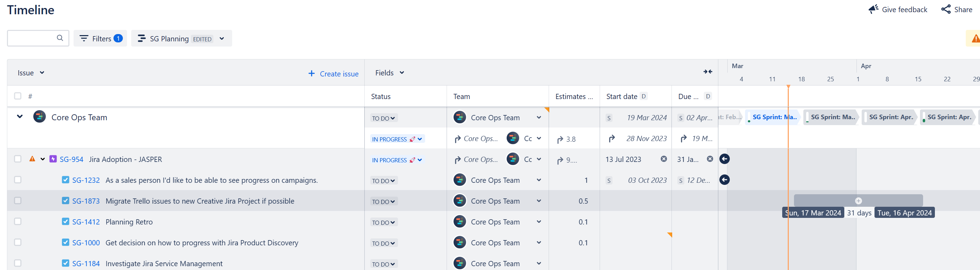Collapse the SG-954 epic children
The height and width of the screenshot is (270, 980).
coord(43,159)
